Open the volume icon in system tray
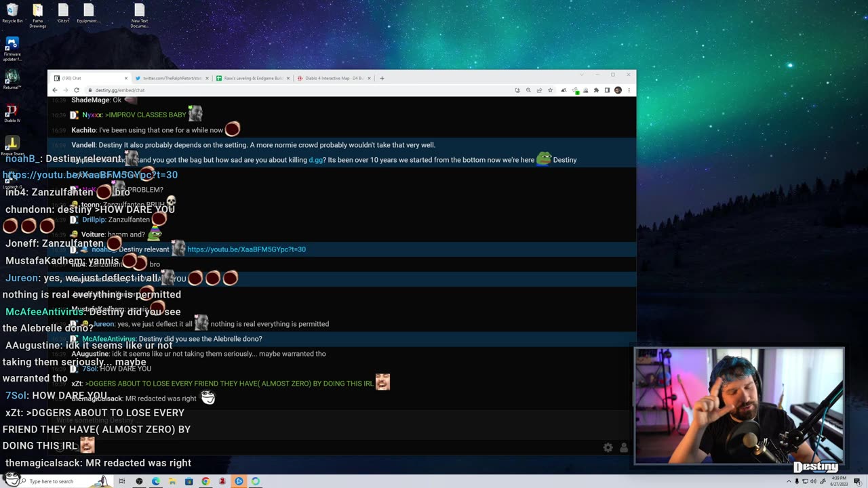This screenshot has height=488, width=868. pos(814,481)
